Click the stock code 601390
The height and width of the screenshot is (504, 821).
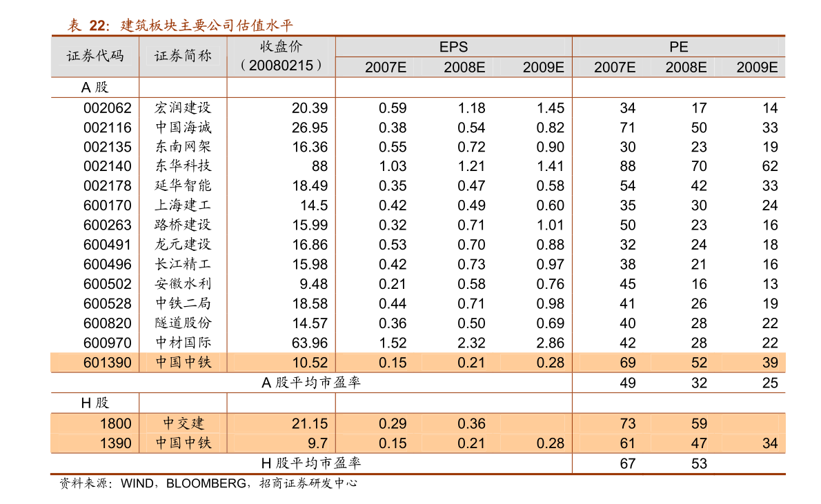112,362
